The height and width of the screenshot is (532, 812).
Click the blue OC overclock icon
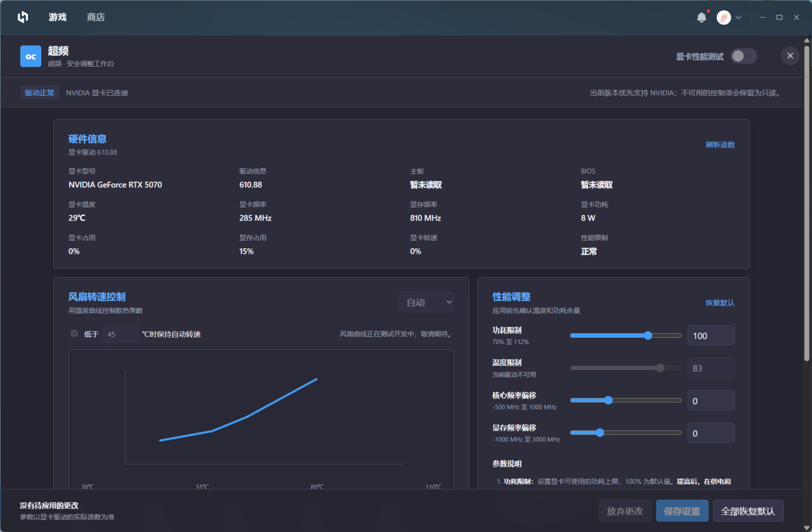(30, 56)
